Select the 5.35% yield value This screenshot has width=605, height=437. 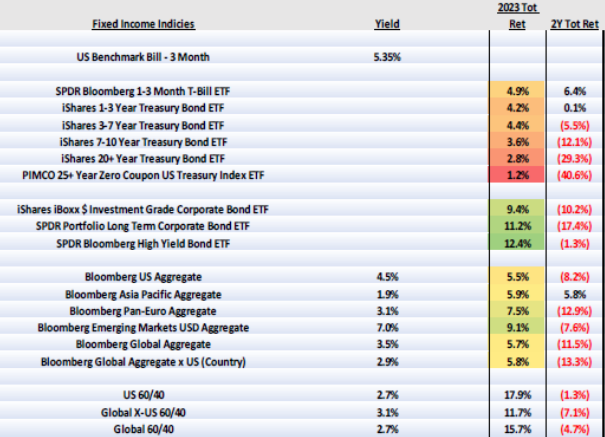386,57
